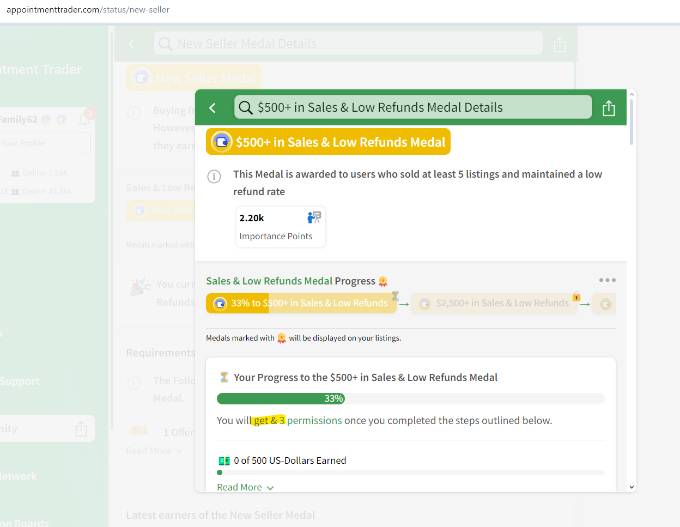Click the back arrow in the medal details header

point(213,108)
